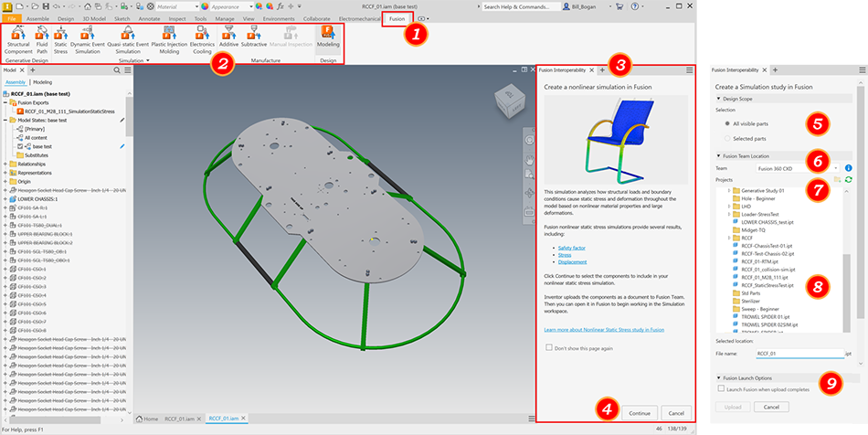Select All visible parts radio option
The image size is (868, 435).
point(727,123)
